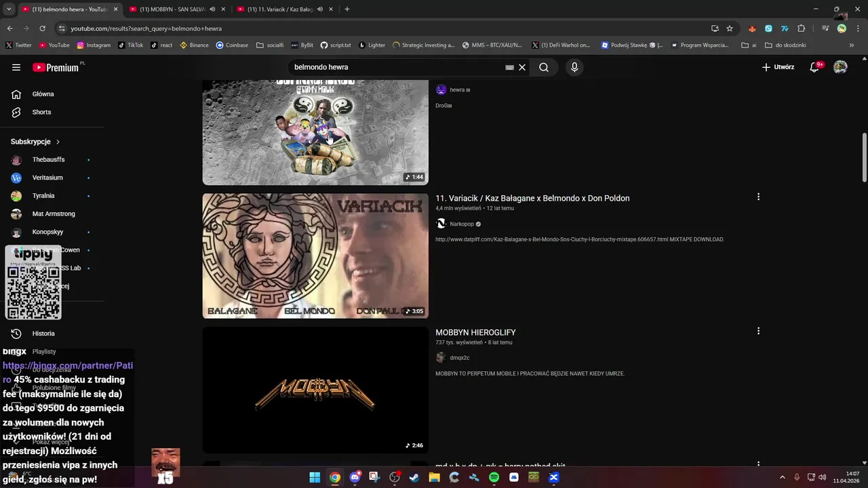Screen dimensions: 868x488
Task: Click inside the belmondo hewra search field
Action: pos(397,67)
